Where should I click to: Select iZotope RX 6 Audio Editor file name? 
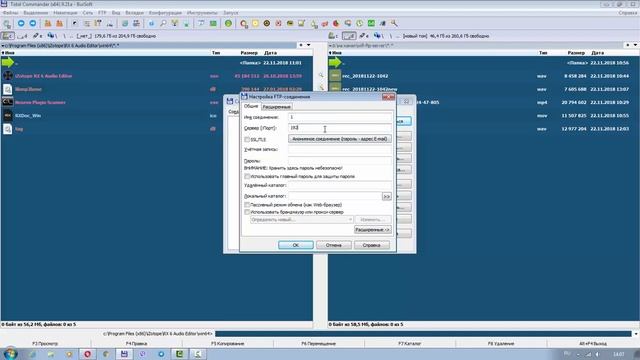(44, 76)
